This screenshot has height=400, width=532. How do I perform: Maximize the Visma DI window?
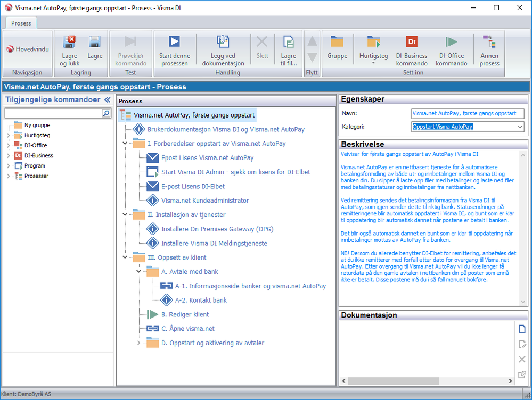click(496, 7)
